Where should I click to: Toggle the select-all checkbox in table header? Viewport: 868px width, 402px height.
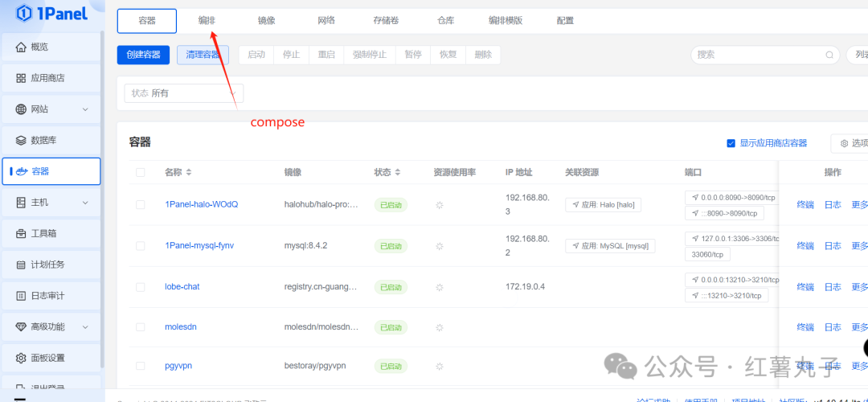click(140, 172)
